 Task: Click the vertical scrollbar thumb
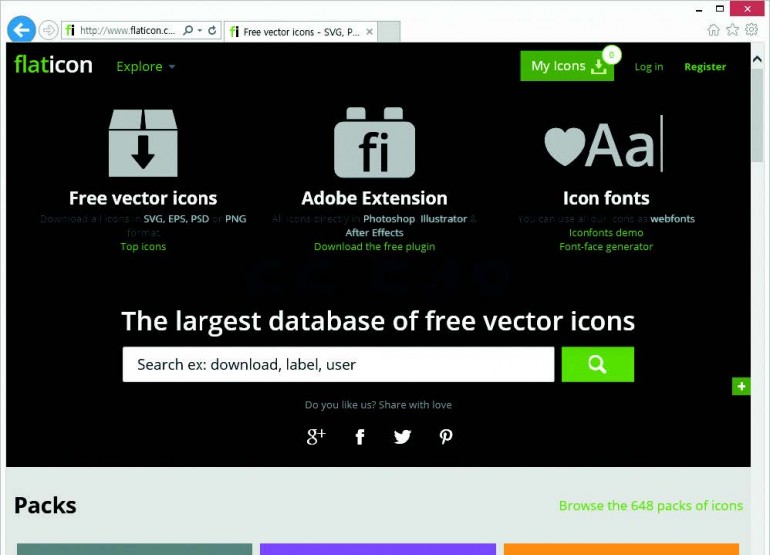pos(757,115)
